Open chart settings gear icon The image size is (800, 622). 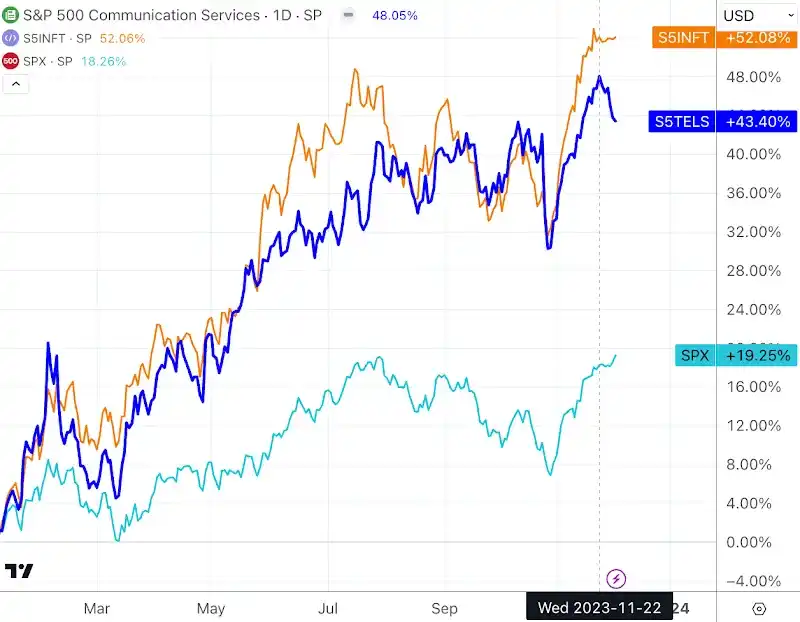759,608
